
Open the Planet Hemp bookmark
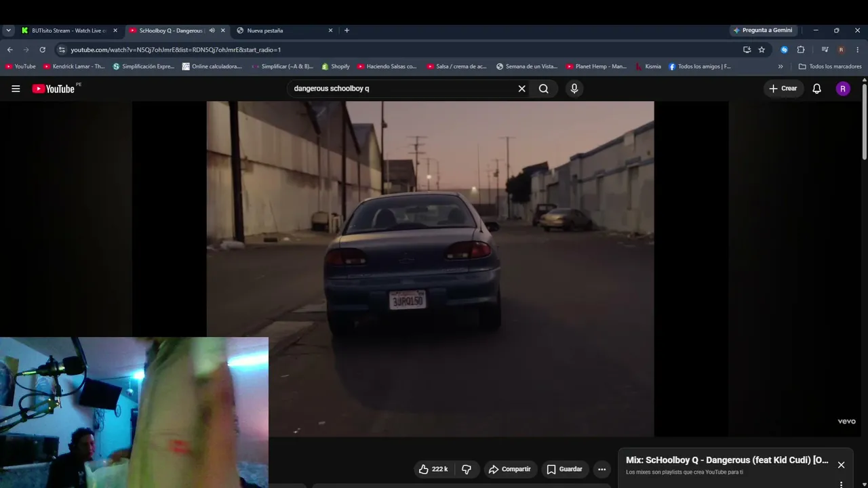coord(597,66)
